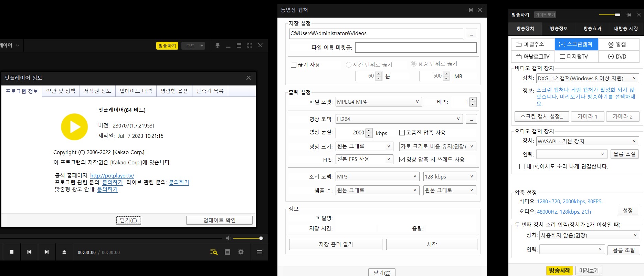Pin the video capture window

pos(470,10)
